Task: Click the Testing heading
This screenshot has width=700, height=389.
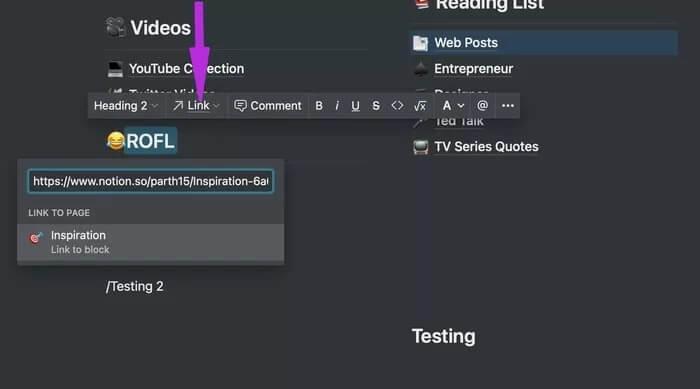Action: tap(443, 336)
